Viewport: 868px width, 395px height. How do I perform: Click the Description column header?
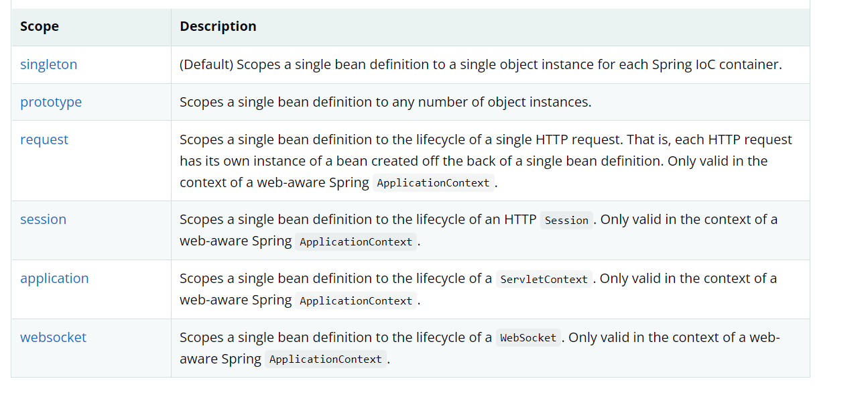click(x=218, y=27)
